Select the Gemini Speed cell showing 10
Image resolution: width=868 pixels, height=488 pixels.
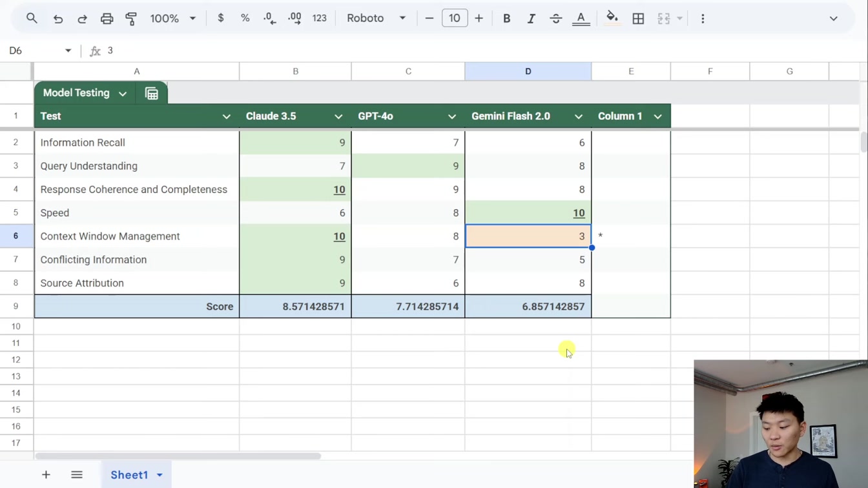[x=528, y=212]
